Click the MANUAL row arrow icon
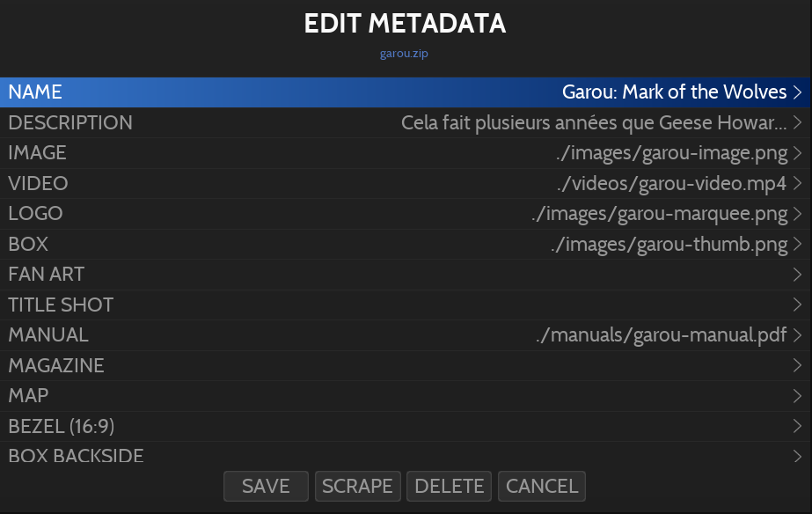 point(797,335)
